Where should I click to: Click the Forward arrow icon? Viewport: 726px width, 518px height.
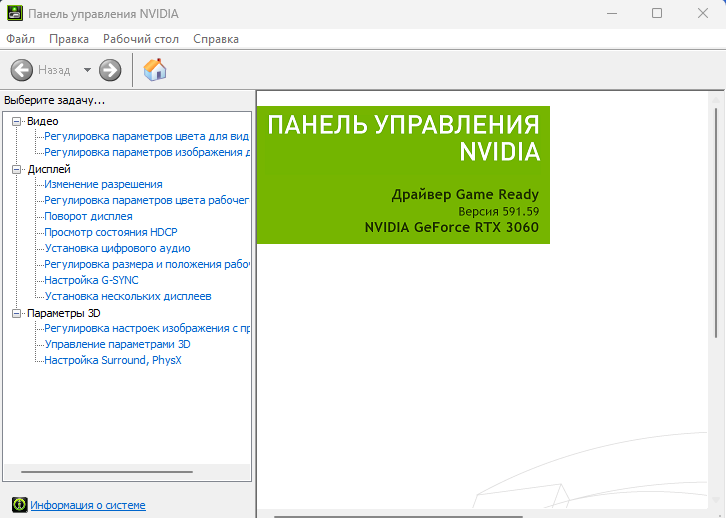click(x=110, y=70)
